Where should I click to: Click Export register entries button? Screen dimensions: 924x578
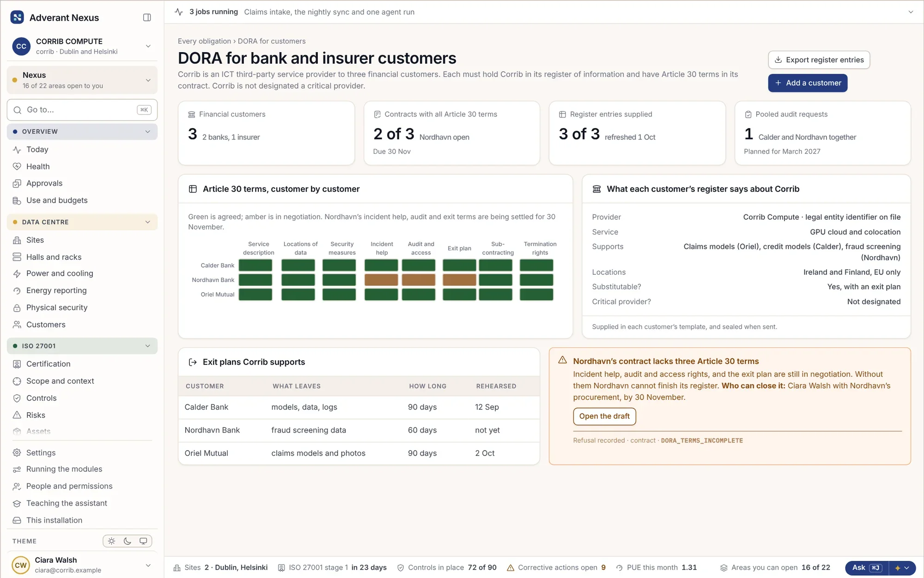[819, 60]
